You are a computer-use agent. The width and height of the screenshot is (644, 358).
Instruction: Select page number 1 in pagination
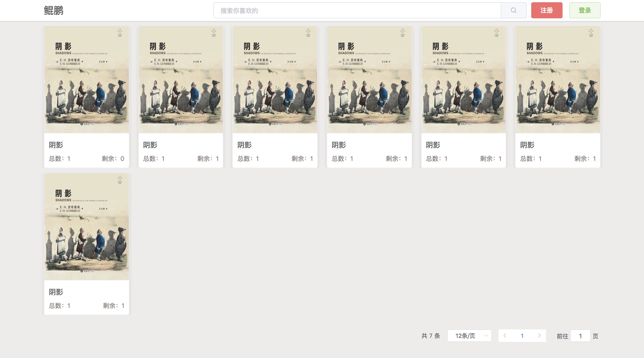point(522,336)
